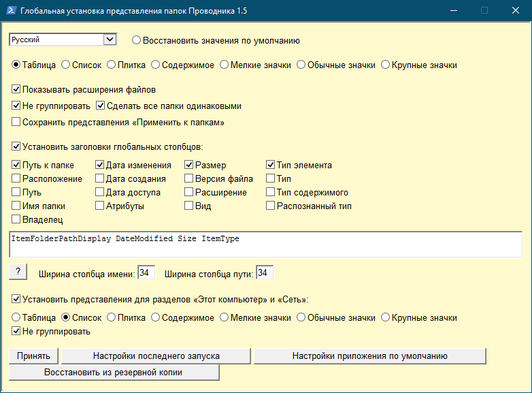Viewport: 532px width, 393px height.
Task: Choose top «Крупные значки» view radio button
Action: (386, 65)
